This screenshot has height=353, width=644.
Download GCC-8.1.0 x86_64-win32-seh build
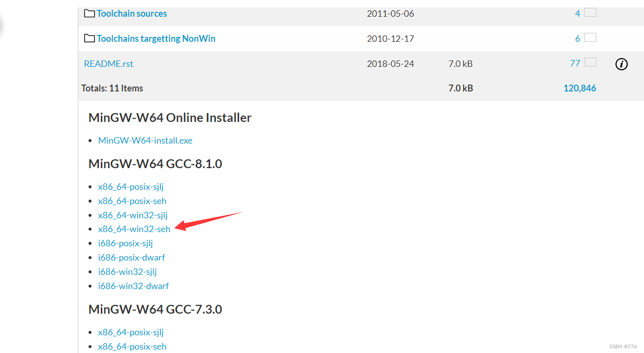click(x=134, y=229)
